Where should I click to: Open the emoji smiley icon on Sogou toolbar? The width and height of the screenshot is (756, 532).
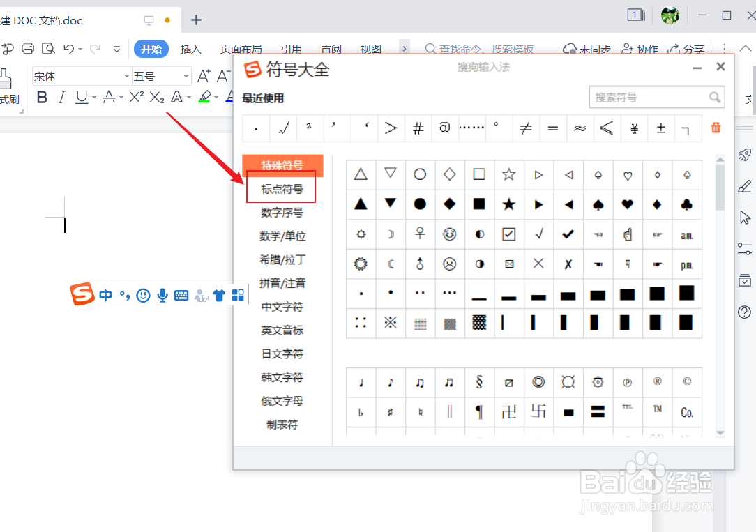(x=142, y=295)
